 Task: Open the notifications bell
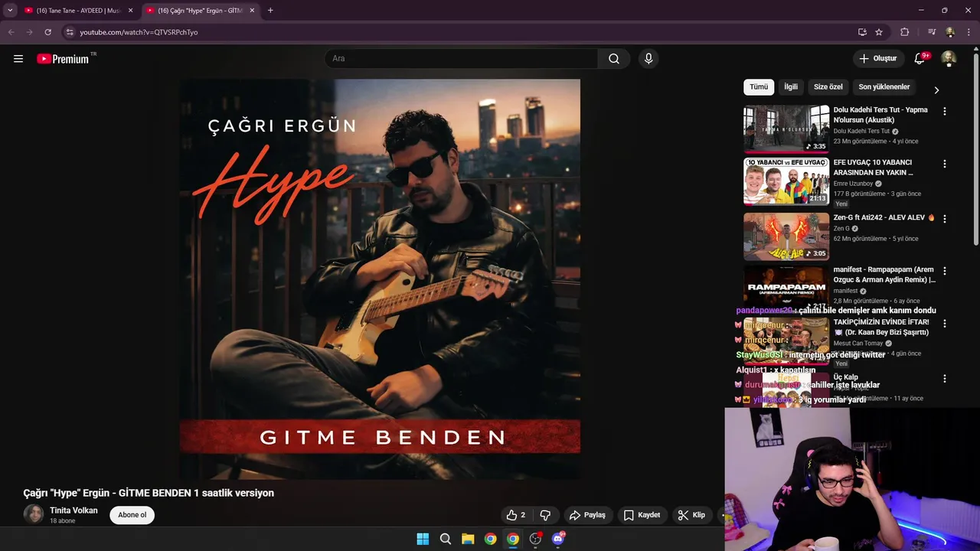pos(920,59)
